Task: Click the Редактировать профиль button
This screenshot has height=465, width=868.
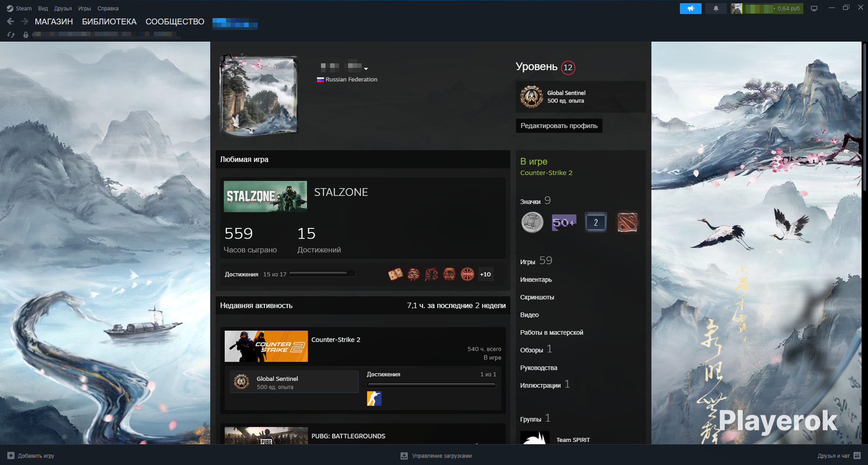Action: 559,126
